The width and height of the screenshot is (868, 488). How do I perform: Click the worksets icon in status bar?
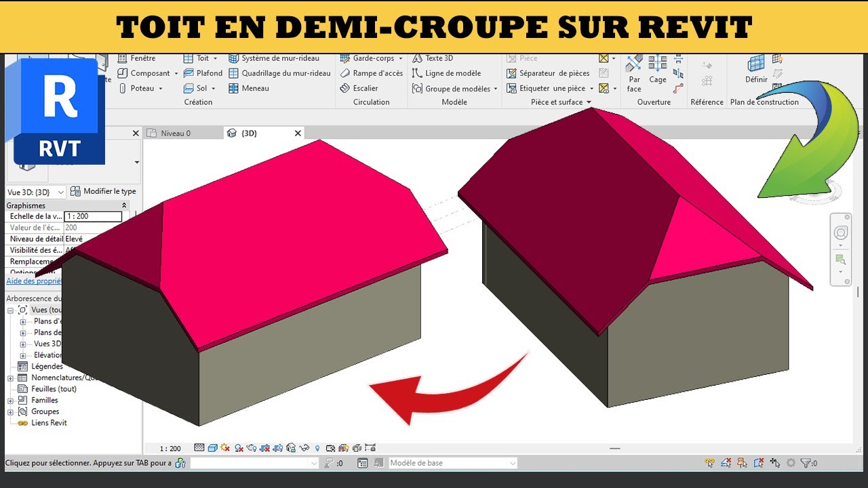point(180,464)
